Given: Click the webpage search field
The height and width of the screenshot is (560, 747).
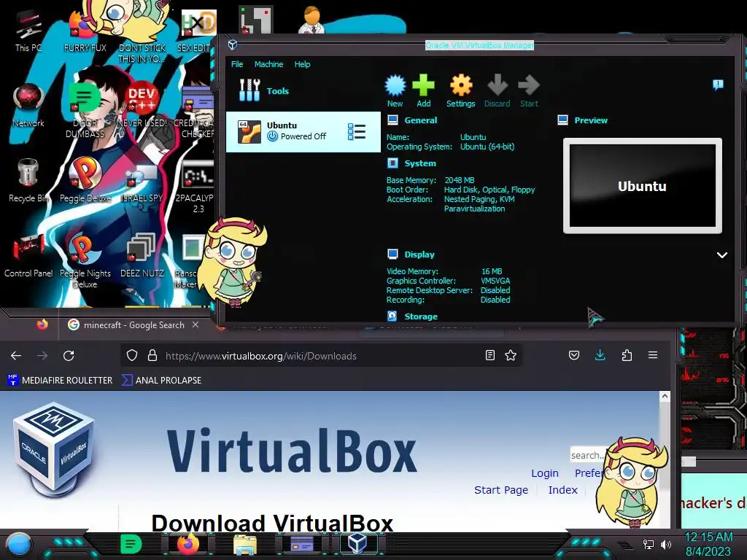Looking at the screenshot, I should [589, 455].
